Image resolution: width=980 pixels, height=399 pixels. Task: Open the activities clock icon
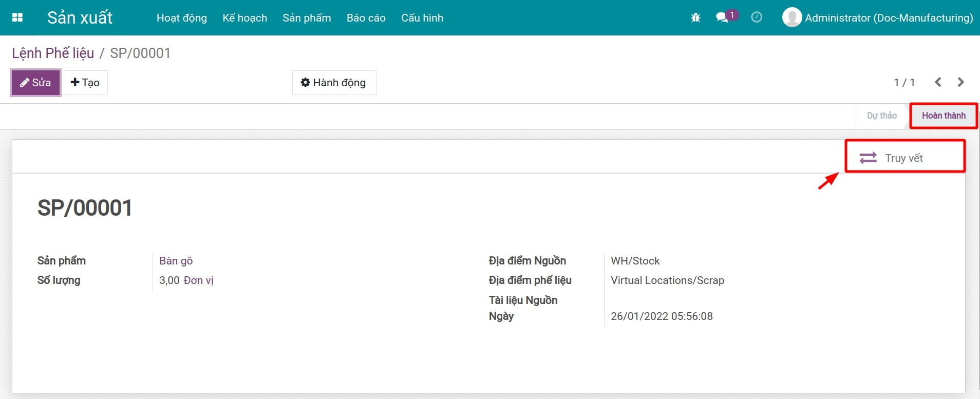click(756, 17)
